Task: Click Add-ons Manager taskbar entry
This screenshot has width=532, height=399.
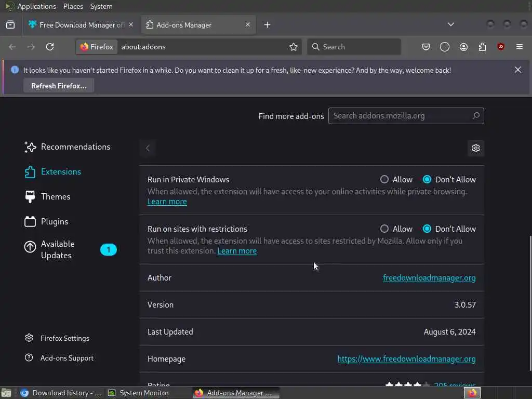Action: pos(236,393)
